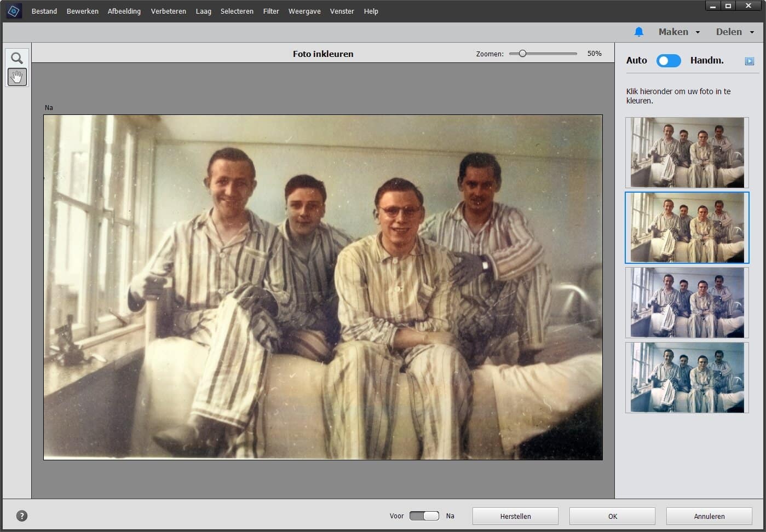Toggle the Voor/Na comparison switch

tap(424, 515)
